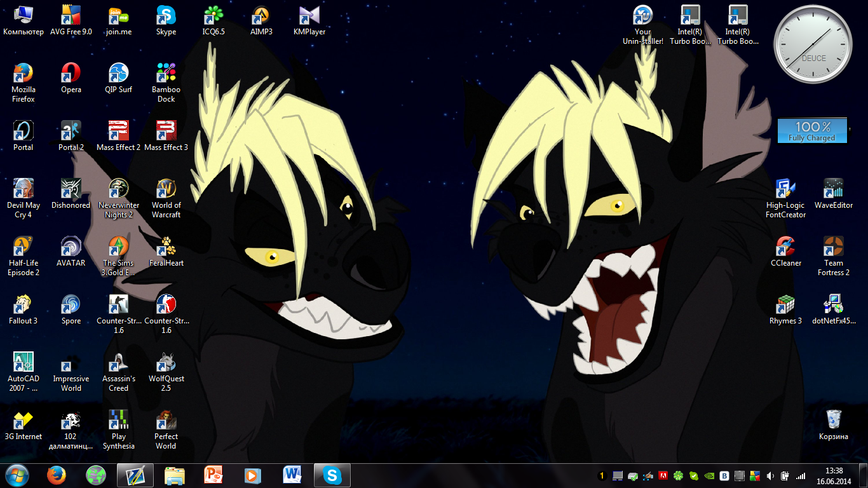Image resolution: width=868 pixels, height=488 pixels.
Task: Click the Rhymes 3 Rubik's cube icon
Action: click(x=786, y=309)
